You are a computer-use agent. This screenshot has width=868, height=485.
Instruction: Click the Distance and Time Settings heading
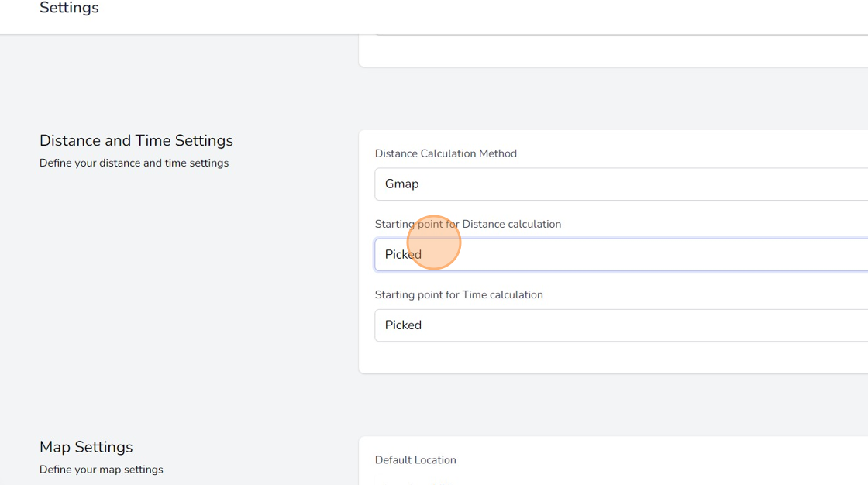[x=136, y=140]
